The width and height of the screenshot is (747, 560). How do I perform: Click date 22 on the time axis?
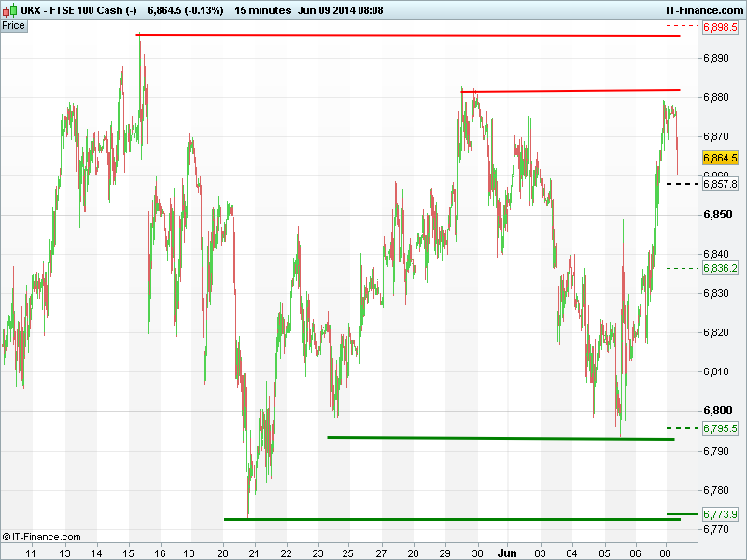click(286, 553)
